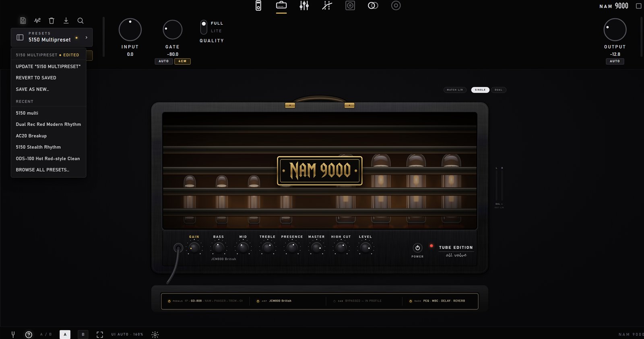Open the mixer sliders icon in top bar

(304, 6)
